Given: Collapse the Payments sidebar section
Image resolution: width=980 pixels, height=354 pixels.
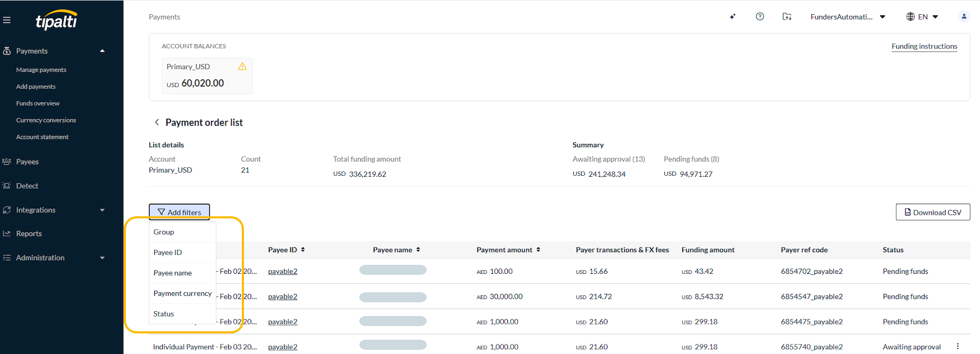Looking at the screenshot, I should tap(102, 51).
